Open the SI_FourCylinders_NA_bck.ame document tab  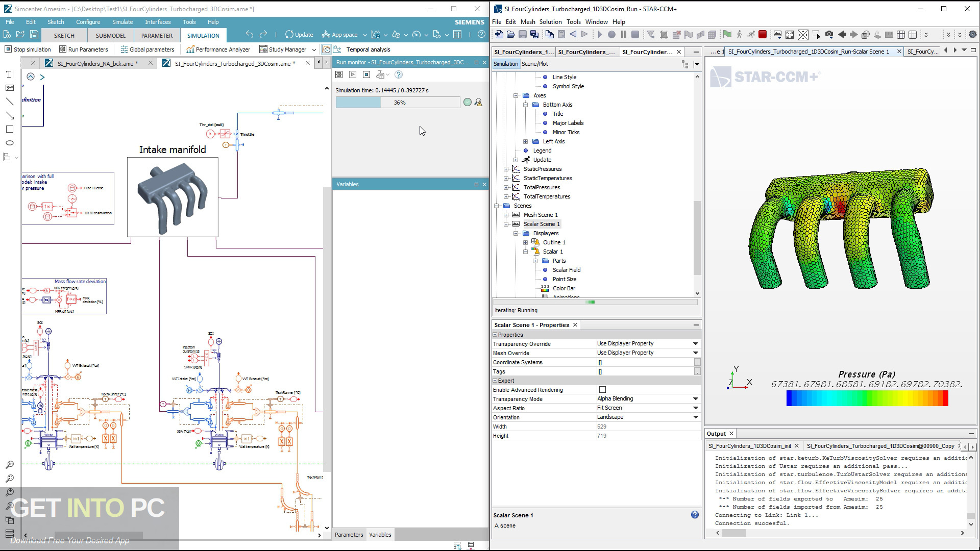click(x=97, y=63)
